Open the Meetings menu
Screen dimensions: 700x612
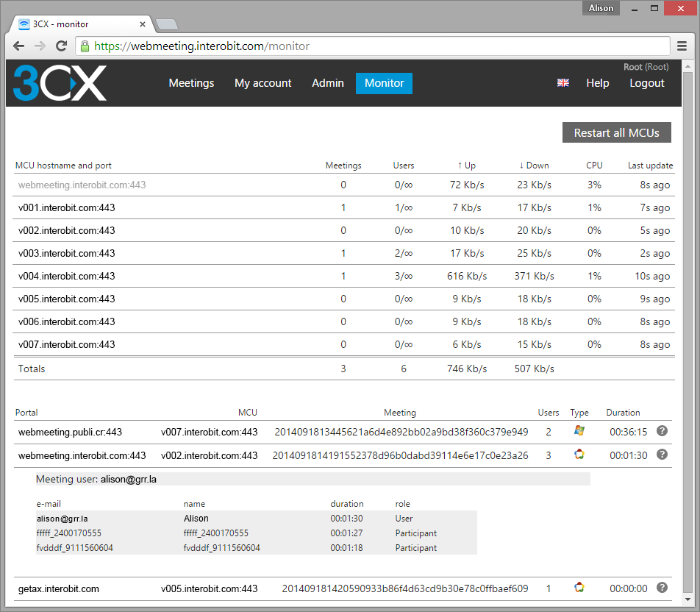pos(191,83)
